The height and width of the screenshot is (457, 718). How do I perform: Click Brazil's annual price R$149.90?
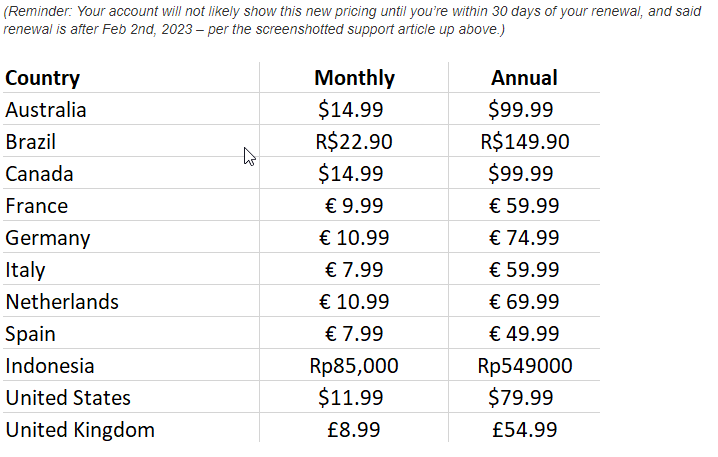[x=524, y=142]
